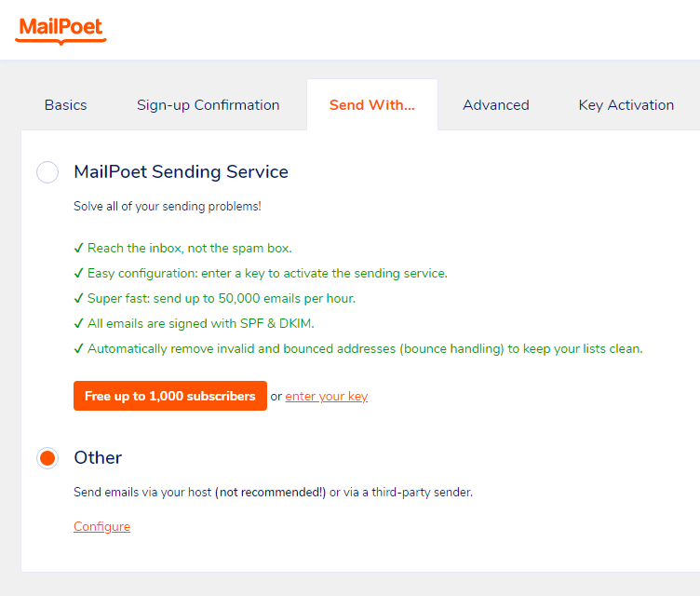This screenshot has width=700, height=596.
Task: Click the bold '(not recommended!)' text
Action: click(x=270, y=493)
